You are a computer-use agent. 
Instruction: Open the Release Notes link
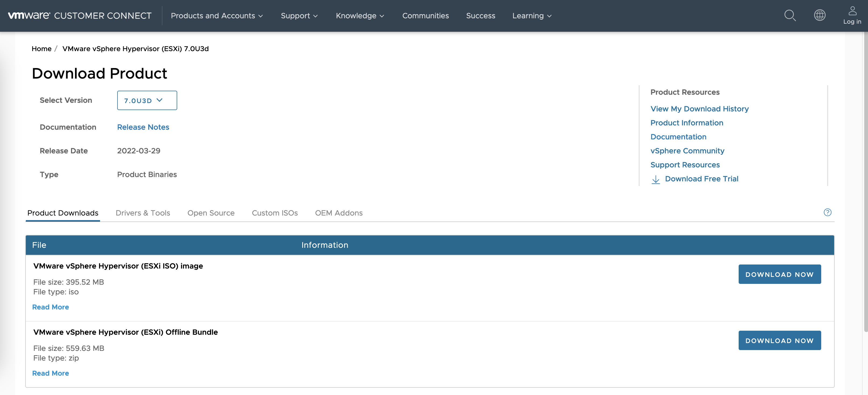tap(143, 127)
